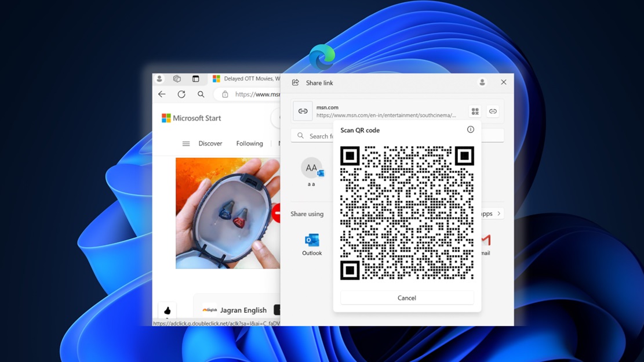Share via the Outlook app icon
Viewport: 644px width, 362px height.
[312, 240]
